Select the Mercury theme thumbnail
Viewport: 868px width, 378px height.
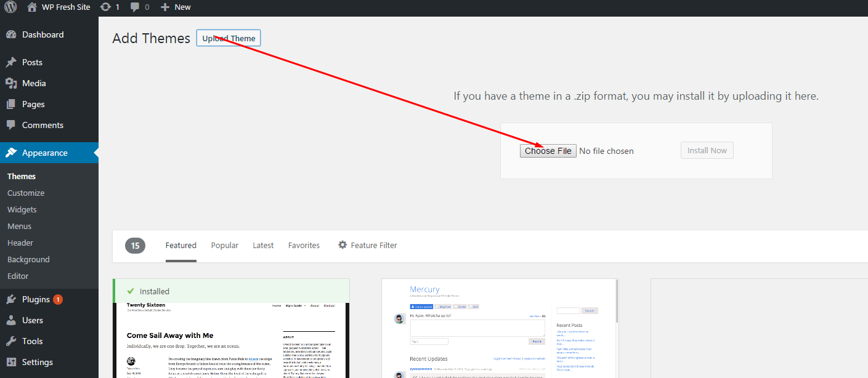(x=500, y=329)
